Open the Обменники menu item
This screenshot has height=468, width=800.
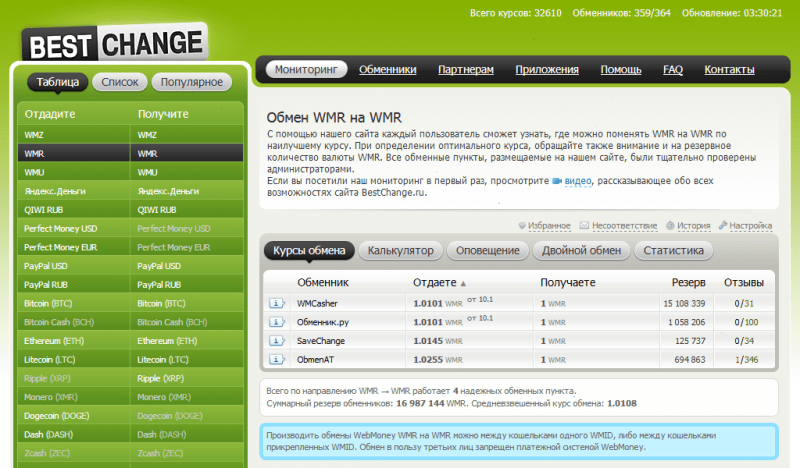click(x=388, y=69)
